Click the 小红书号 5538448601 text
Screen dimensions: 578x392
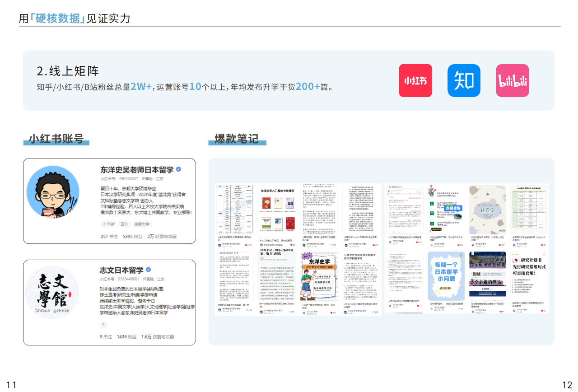pyautogui.click(x=119, y=279)
